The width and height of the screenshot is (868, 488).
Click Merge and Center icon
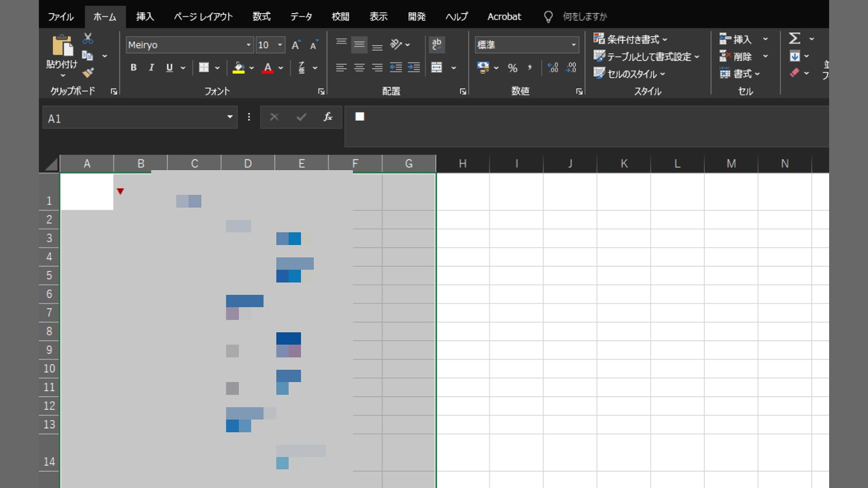click(437, 68)
